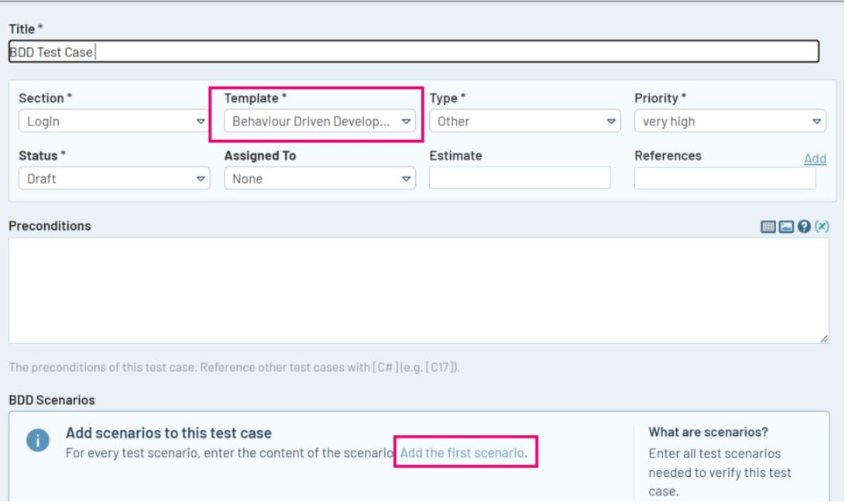This screenshot has width=845, height=504.
Task: Click into the References input field
Action: point(724,178)
